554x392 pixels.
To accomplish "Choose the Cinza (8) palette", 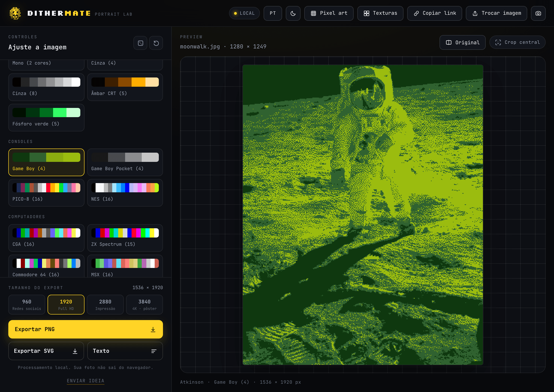I will (x=46, y=87).
